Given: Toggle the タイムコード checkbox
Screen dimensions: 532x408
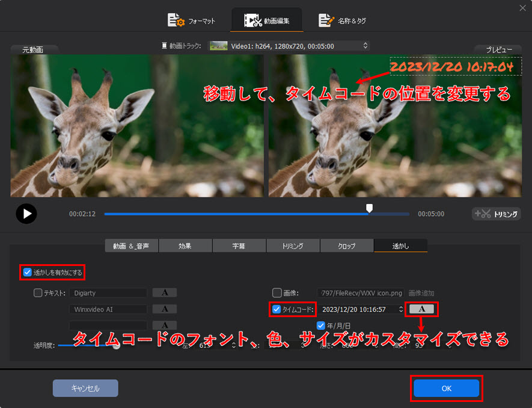Looking at the screenshot, I should [x=277, y=309].
